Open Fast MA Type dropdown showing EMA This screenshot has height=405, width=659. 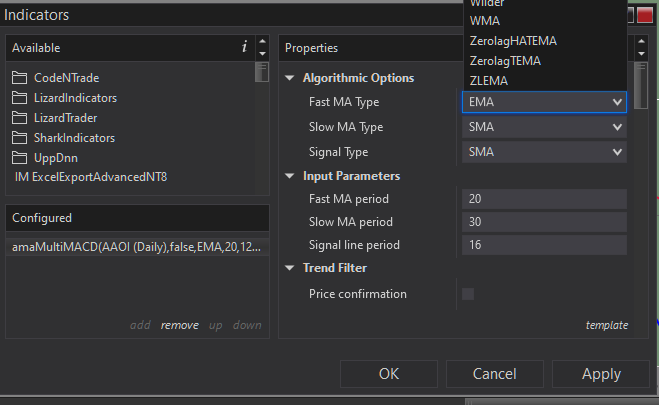point(544,102)
